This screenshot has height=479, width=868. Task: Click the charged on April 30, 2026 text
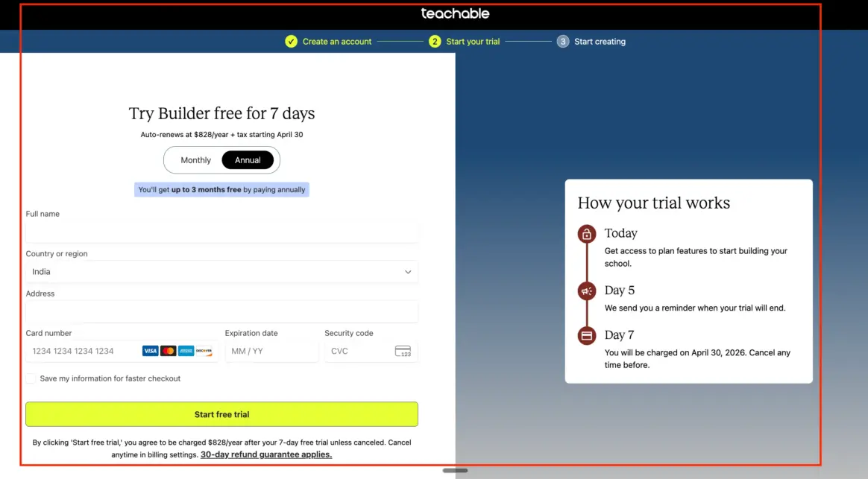(x=697, y=358)
